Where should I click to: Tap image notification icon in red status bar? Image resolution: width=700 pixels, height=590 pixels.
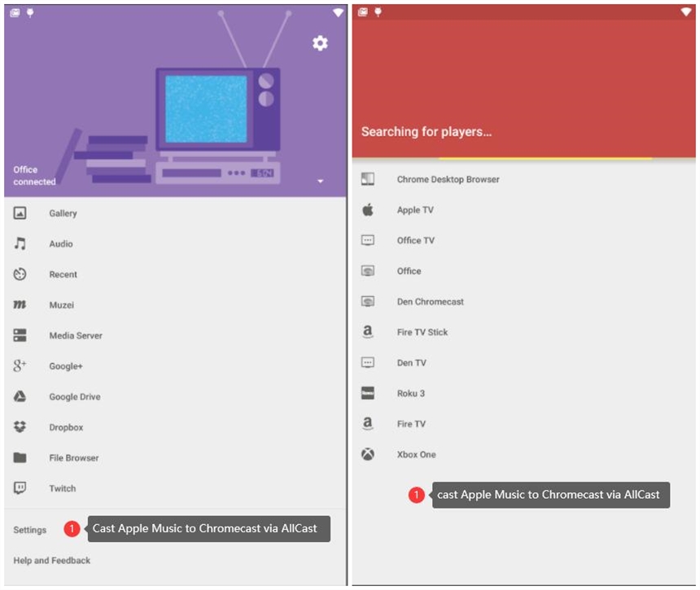click(x=362, y=11)
